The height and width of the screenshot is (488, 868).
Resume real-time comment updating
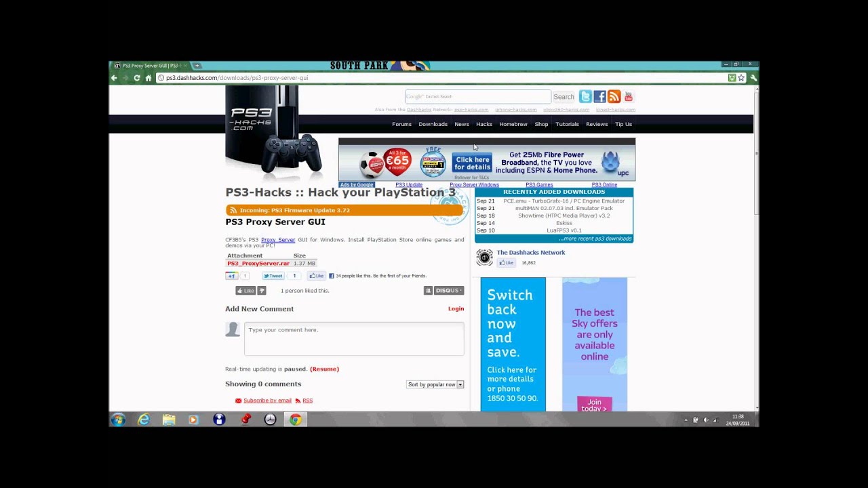pyautogui.click(x=324, y=369)
